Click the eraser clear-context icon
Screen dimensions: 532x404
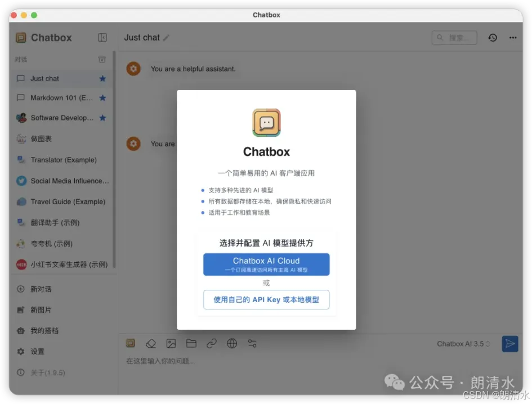(151, 344)
